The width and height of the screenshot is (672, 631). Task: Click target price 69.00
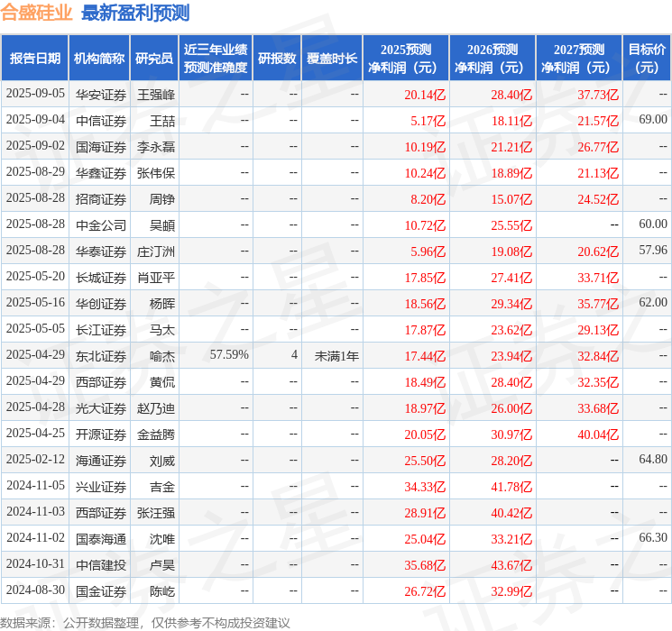click(653, 120)
